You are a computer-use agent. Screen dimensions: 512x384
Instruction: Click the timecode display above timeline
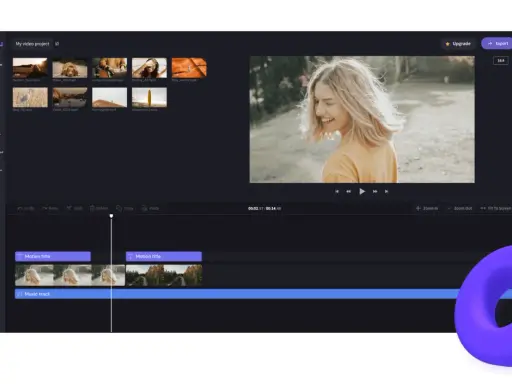pos(264,208)
